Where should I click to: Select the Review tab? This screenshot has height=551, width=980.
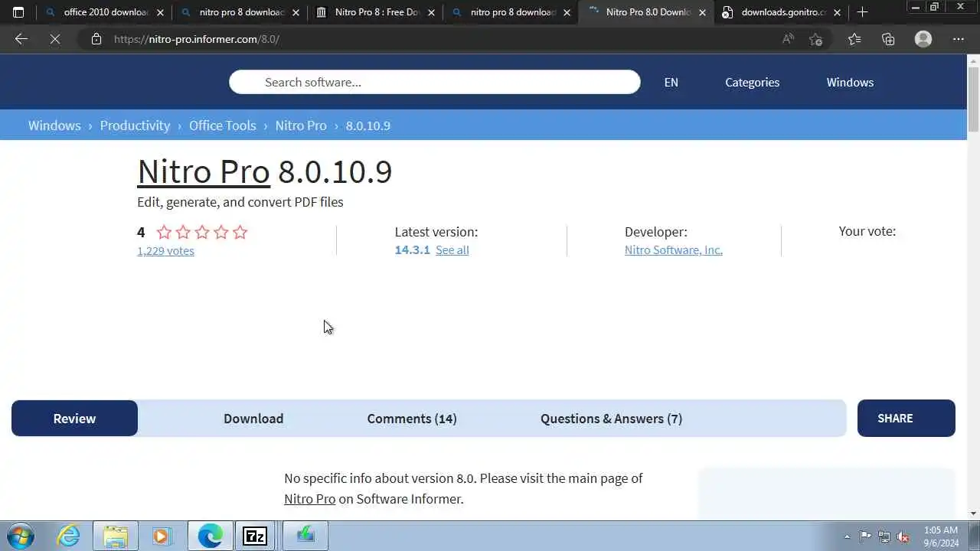click(x=74, y=419)
